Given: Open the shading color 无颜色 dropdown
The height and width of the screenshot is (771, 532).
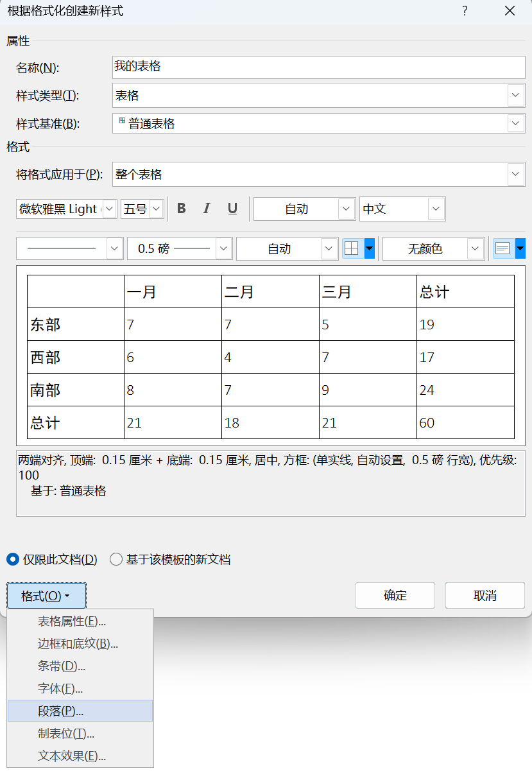Looking at the screenshot, I should tap(476, 248).
